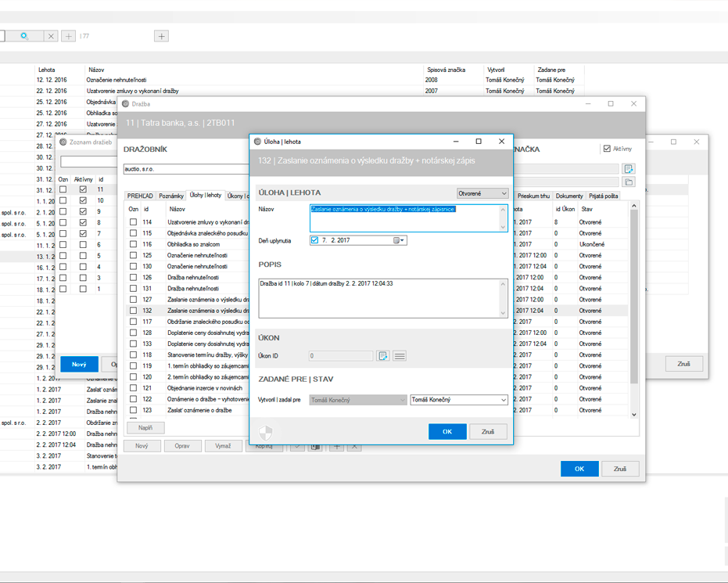Click the folder icon below the edit icon in Dražba

(x=629, y=182)
